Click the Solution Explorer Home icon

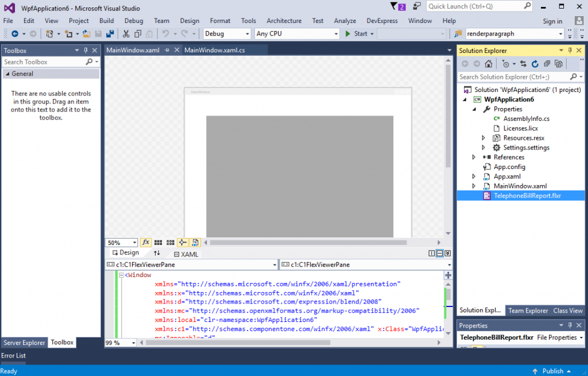coord(488,64)
